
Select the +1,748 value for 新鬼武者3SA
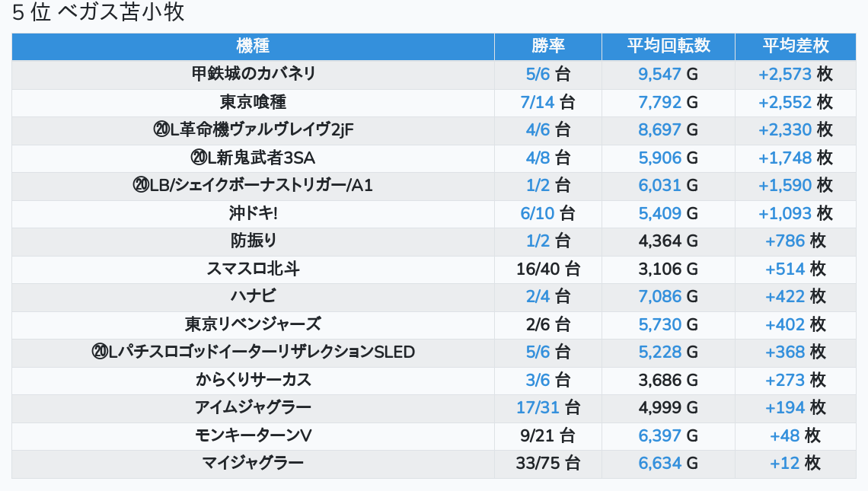785,158
